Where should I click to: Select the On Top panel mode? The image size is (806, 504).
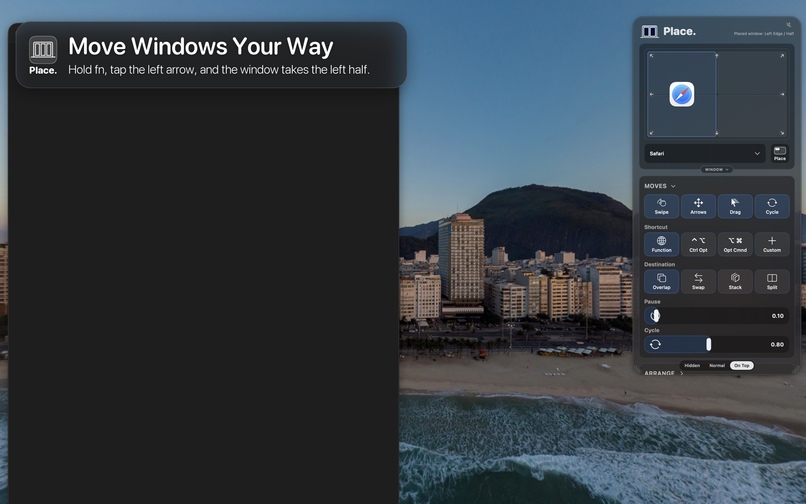coord(741,366)
